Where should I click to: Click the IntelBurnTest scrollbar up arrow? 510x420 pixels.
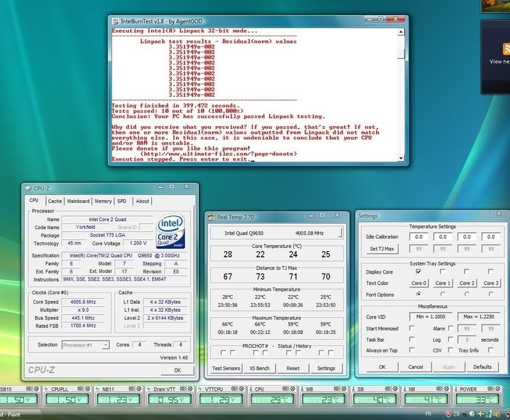tap(401, 31)
